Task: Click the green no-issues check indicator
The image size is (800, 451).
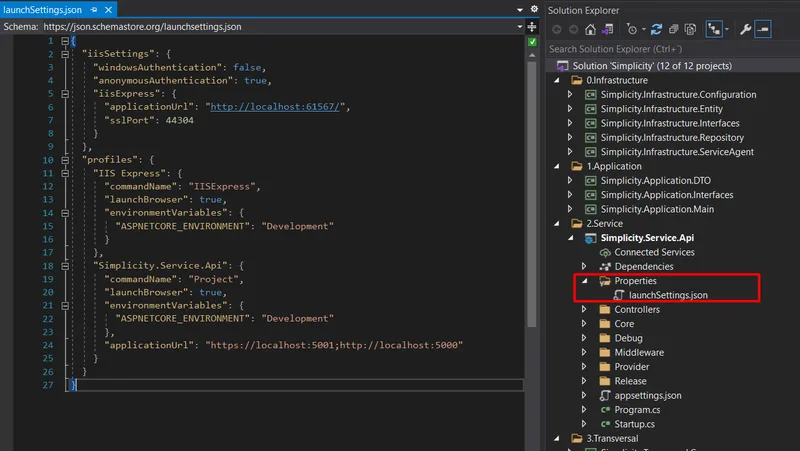Action: (532, 42)
